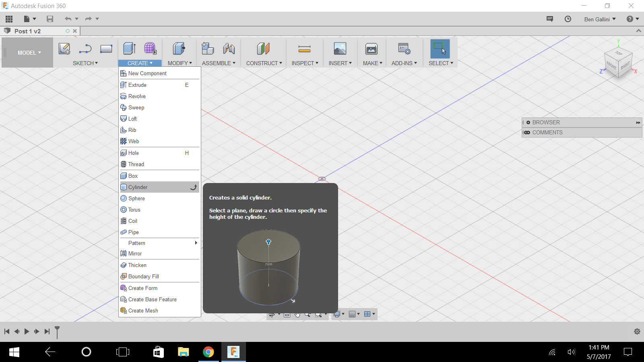Click the New Component assemble icon
Viewport: 644px width, 362px height.
[x=208, y=48]
